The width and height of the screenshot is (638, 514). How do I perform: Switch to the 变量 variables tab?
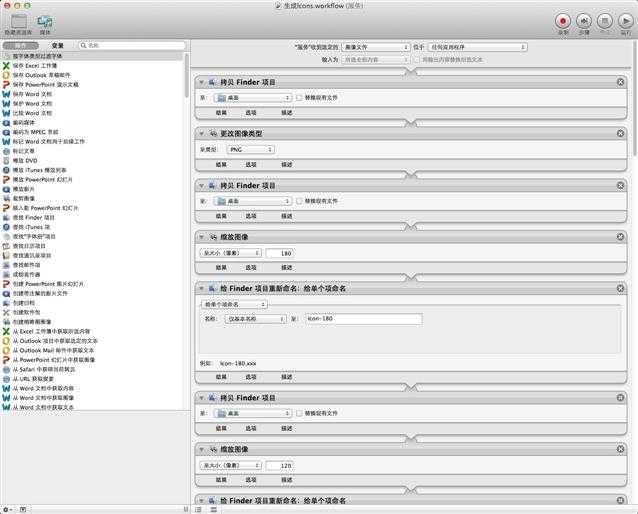57,46
